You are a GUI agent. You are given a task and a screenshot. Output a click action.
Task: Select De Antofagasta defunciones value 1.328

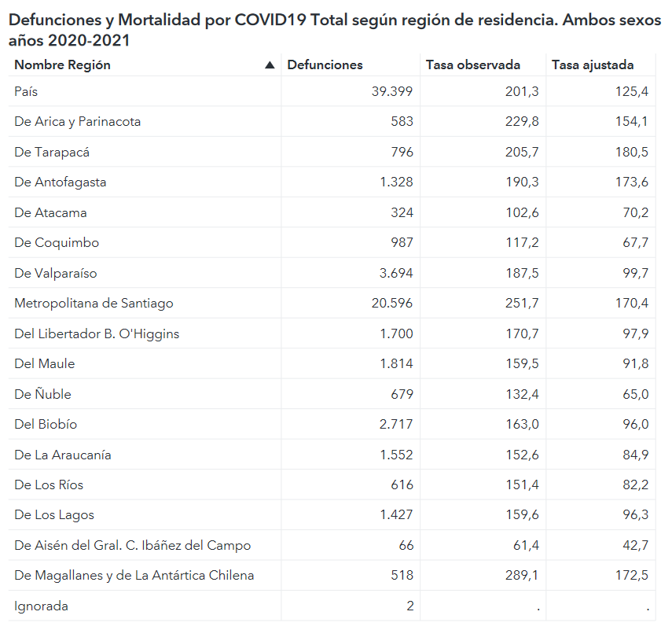pos(396,182)
